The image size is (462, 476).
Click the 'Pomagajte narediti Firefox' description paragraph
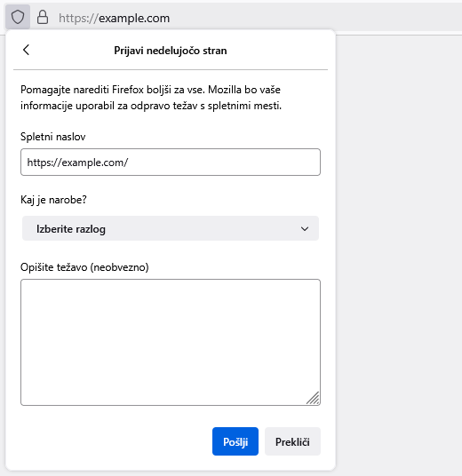click(x=151, y=98)
